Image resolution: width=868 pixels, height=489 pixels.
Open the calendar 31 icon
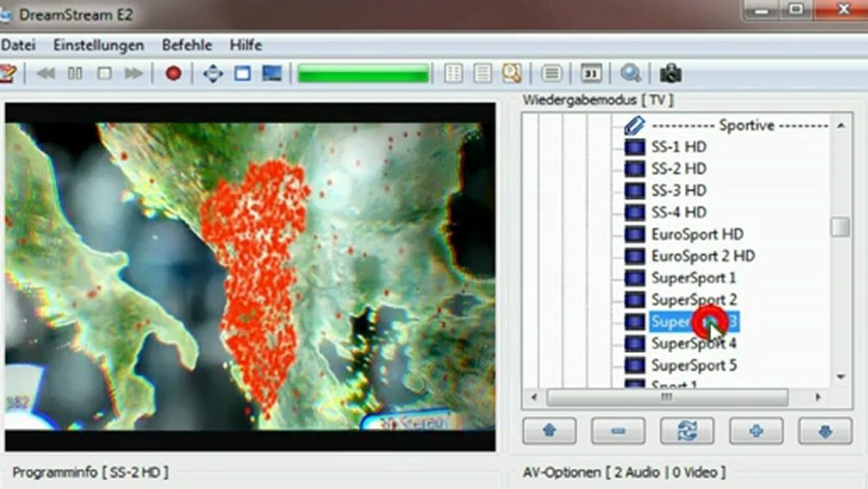591,73
